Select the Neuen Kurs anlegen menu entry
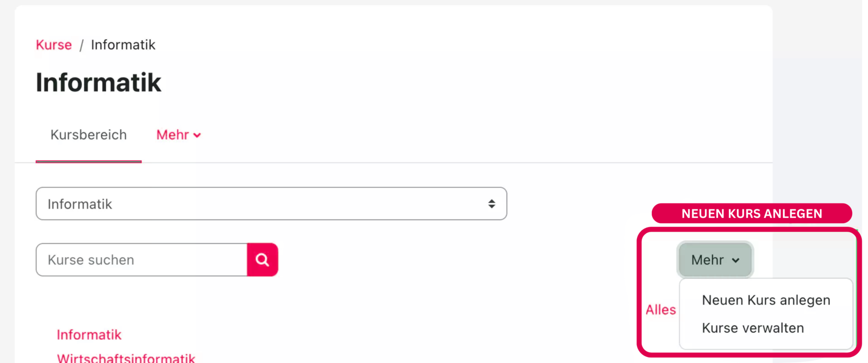The image size is (868, 363). point(766,300)
